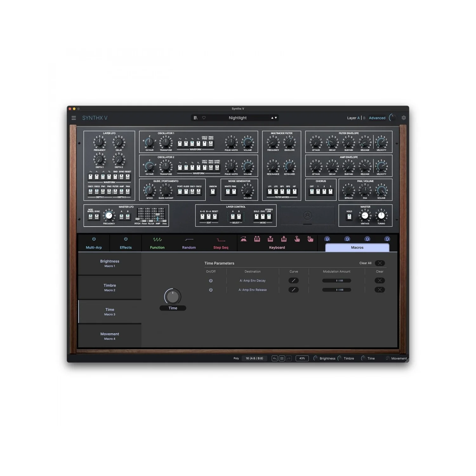This screenshot has height=476, width=476.
Task: Open the edit history list icon
Action: point(282,358)
